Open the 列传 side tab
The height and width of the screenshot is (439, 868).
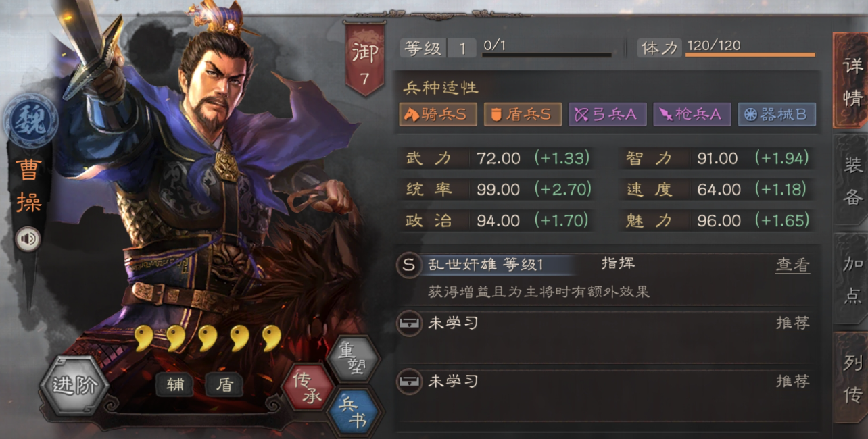pos(851,378)
